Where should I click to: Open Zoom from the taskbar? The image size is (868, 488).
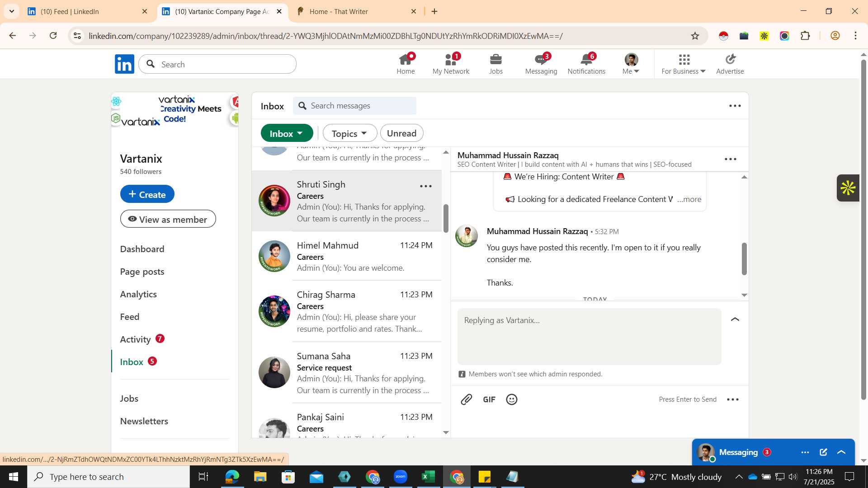400,477
